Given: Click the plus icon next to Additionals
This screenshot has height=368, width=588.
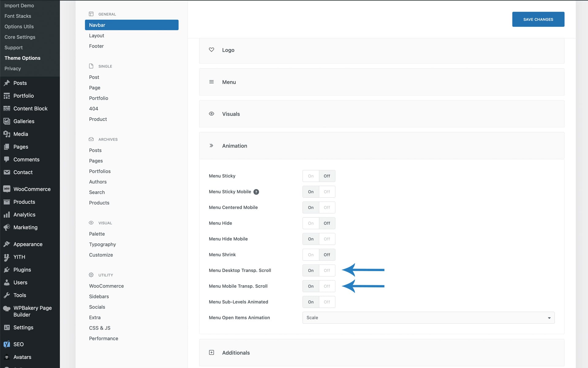Looking at the screenshot, I should click(211, 352).
